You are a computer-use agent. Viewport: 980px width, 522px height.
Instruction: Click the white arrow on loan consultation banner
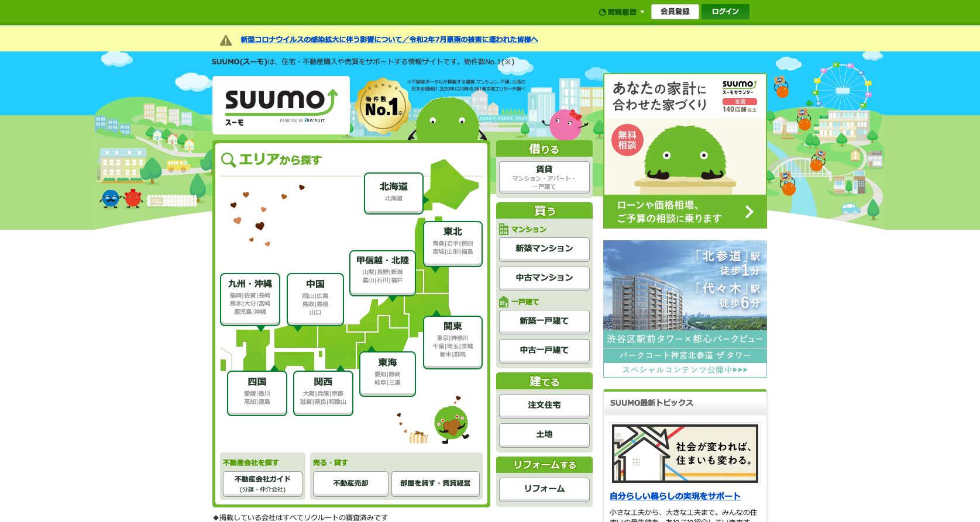point(749,212)
